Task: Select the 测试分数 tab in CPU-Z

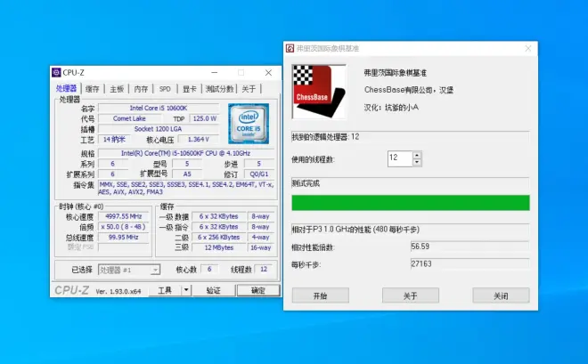Action: [x=220, y=89]
